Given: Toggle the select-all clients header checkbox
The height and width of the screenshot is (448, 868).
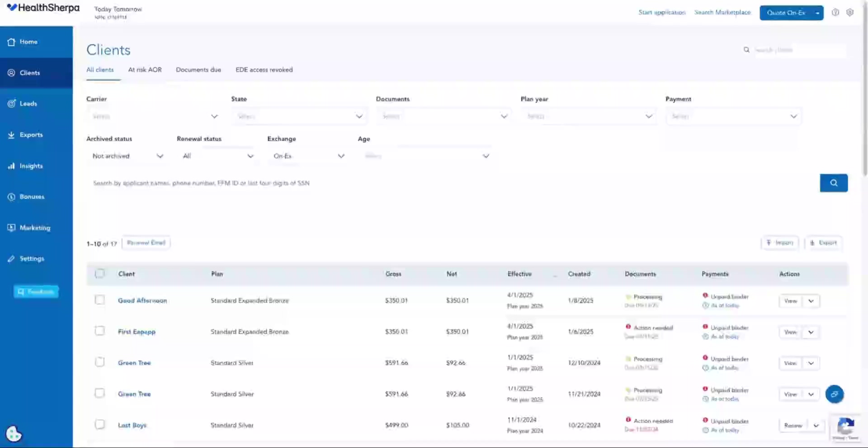Looking at the screenshot, I should point(99,274).
